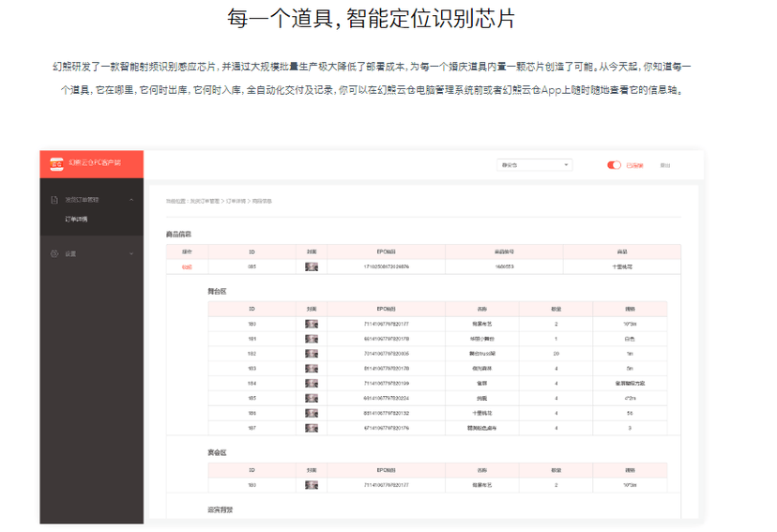Open 订单详情 in the sidebar submenu

(76, 219)
